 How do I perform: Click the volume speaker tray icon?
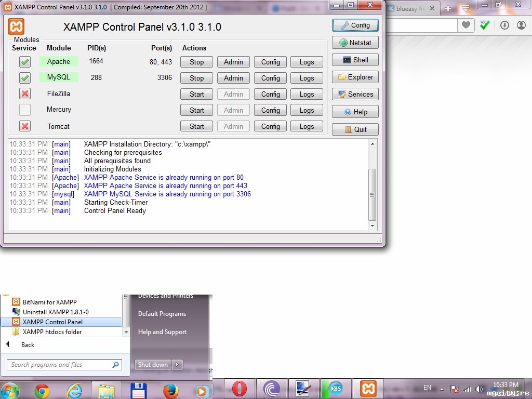click(x=479, y=389)
